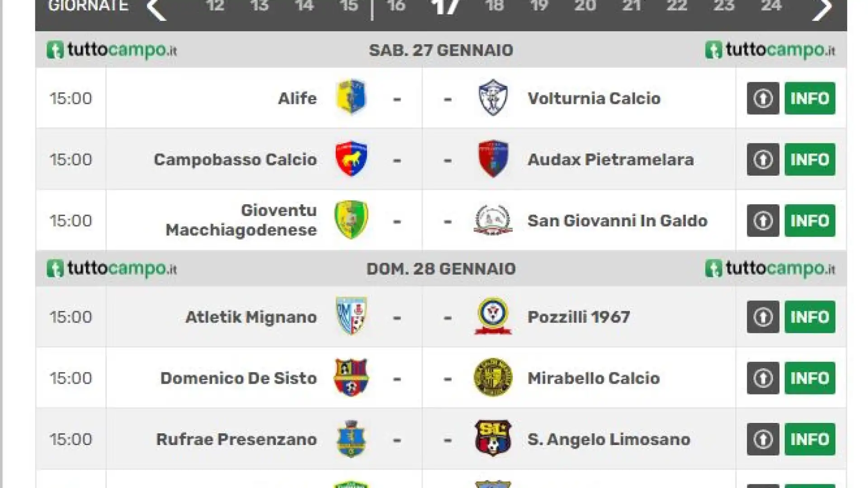
Task: Open the Gioventu Macchiagodenese team link
Action: point(241,220)
